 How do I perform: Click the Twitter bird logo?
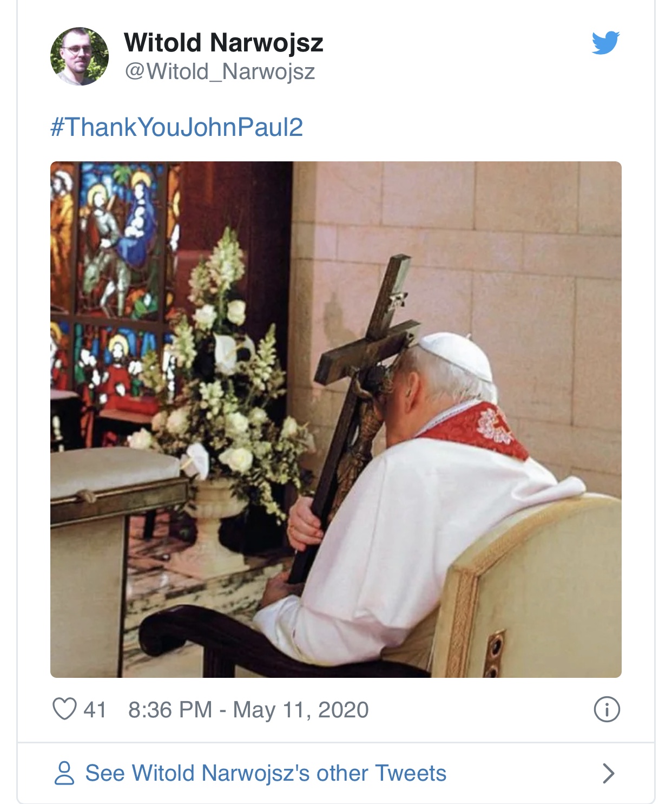pyautogui.click(x=605, y=43)
